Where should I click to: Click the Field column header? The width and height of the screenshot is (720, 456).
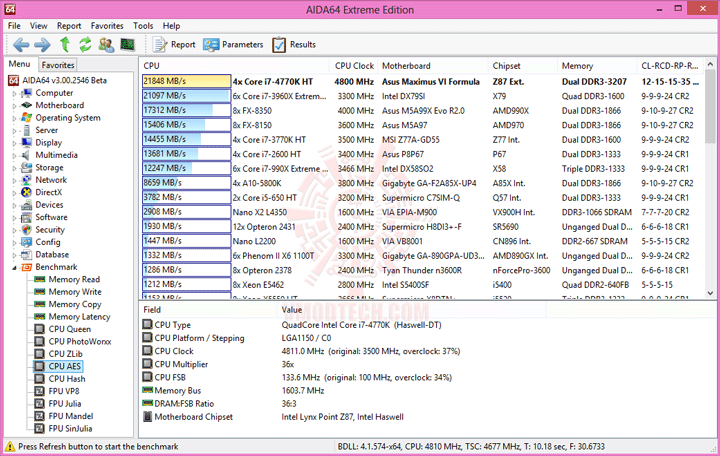(208, 310)
